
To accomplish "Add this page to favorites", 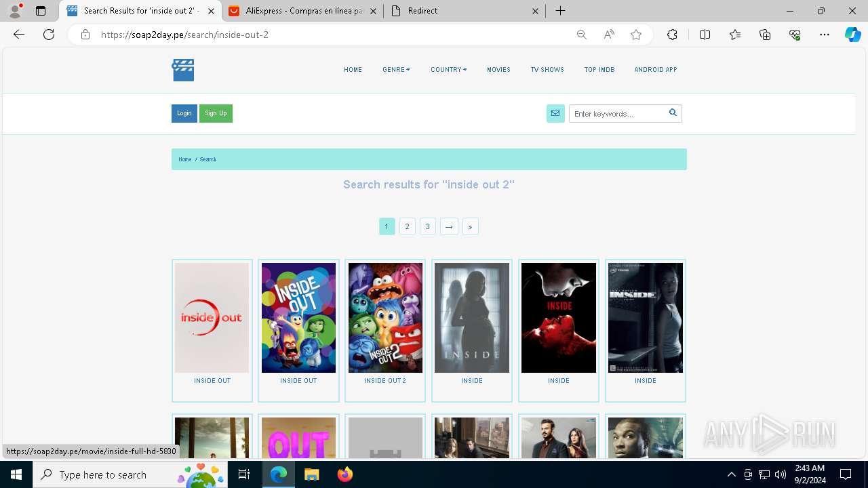I will pos(636,35).
